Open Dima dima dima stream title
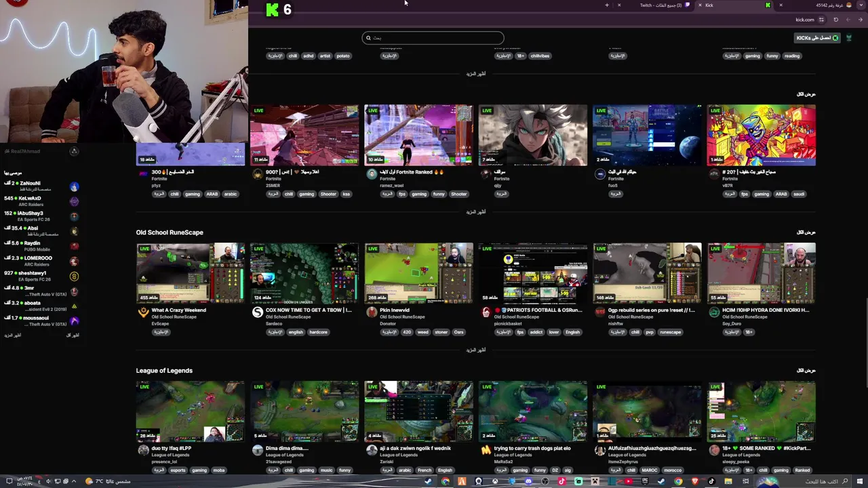Image resolution: width=868 pixels, height=488 pixels. pyautogui.click(x=287, y=449)
